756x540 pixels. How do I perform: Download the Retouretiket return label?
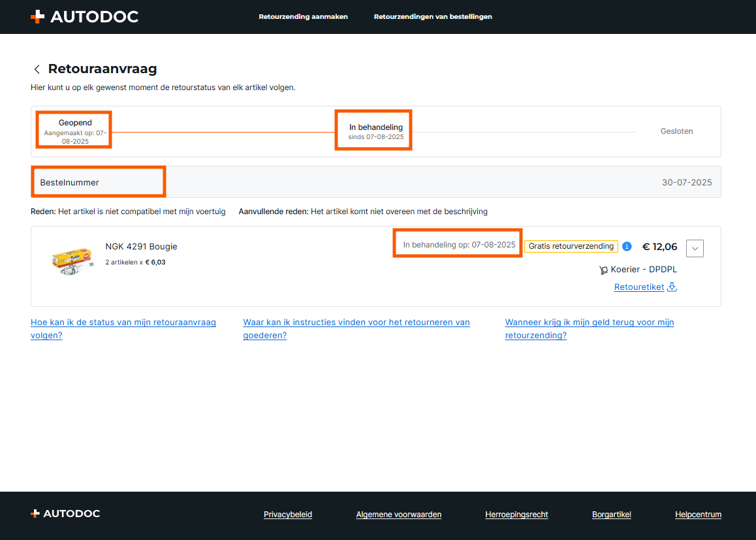639,287
